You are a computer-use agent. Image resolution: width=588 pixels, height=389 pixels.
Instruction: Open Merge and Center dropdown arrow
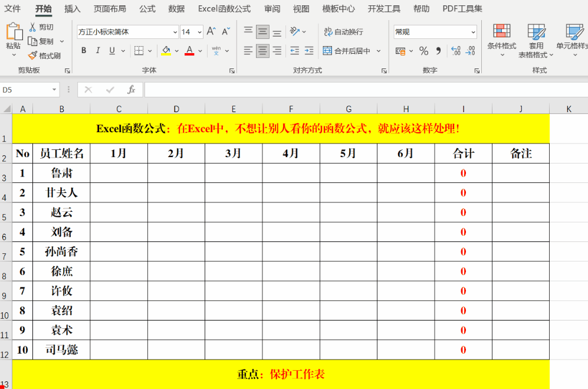point(379,51)
